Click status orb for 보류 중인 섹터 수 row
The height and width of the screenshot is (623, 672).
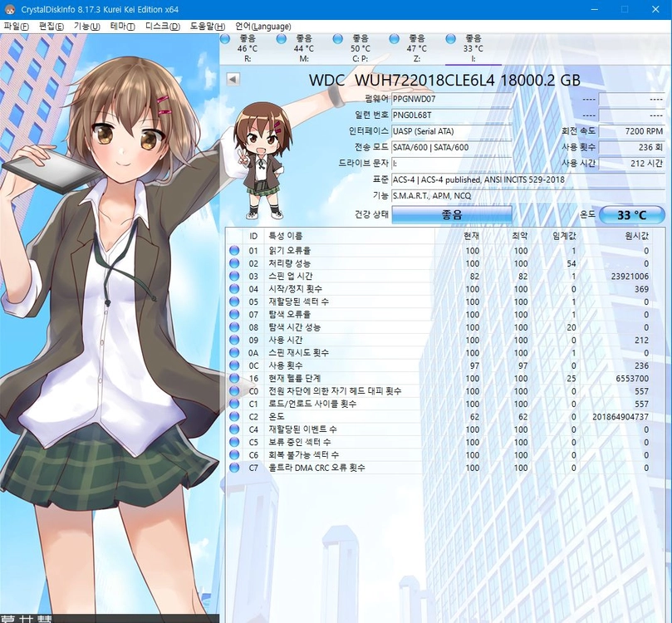(x=234, y=442)
